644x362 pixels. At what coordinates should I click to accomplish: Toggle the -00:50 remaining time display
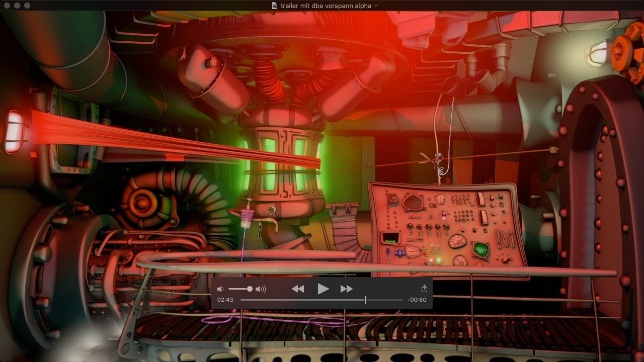(417, 300)
